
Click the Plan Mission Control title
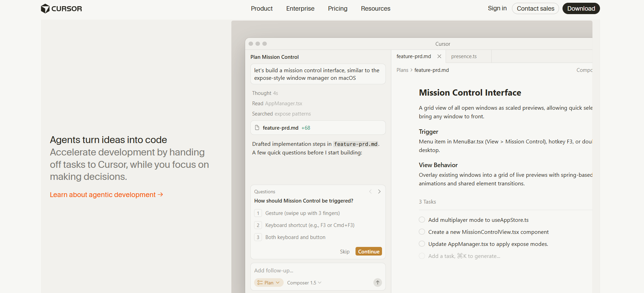click(x=274, y=57)
